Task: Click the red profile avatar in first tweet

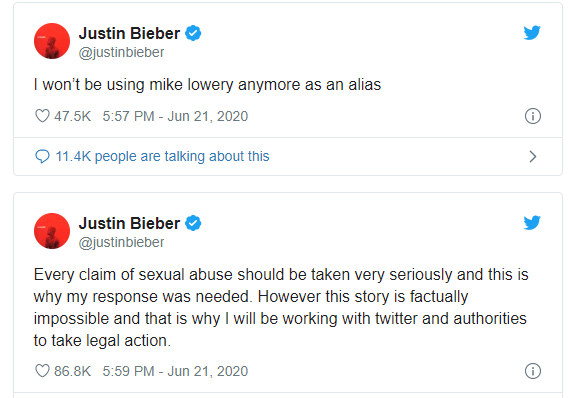Action: tap(52, 41)
